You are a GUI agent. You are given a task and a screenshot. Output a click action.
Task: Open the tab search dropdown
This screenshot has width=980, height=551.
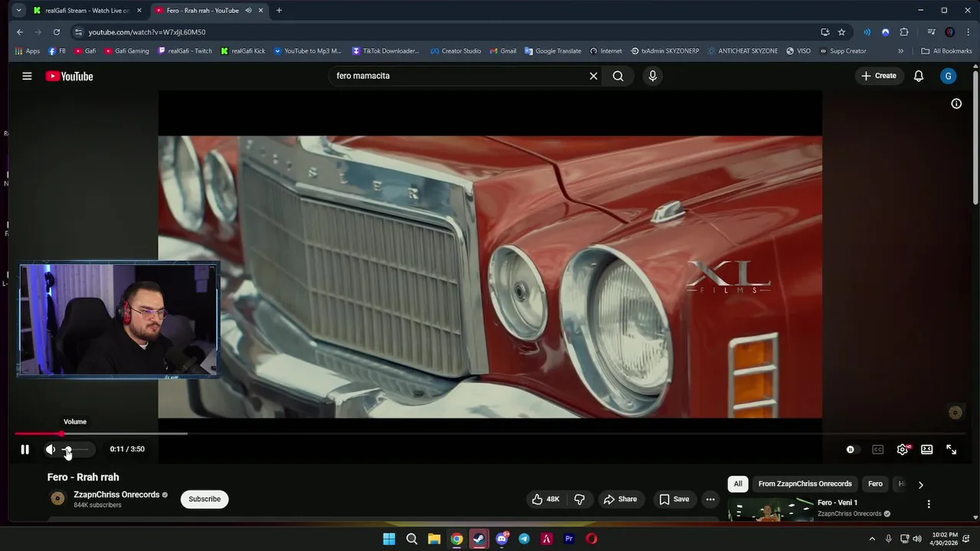click(x=18, y=11)
